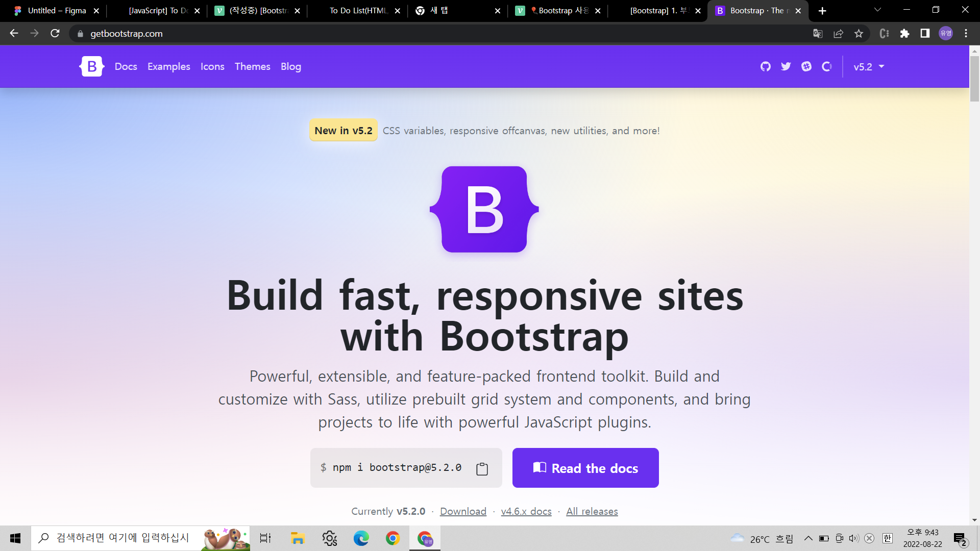Open the browser share icon
This screenshot has height=551, width=980.
pyautogui.click(x=838, y=34)
